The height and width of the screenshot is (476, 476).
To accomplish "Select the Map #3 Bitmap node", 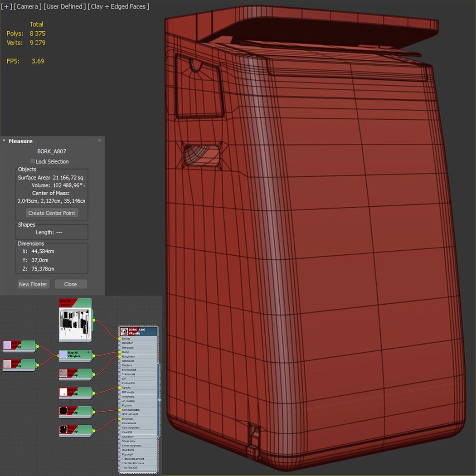I will click(x=75, y=431).
